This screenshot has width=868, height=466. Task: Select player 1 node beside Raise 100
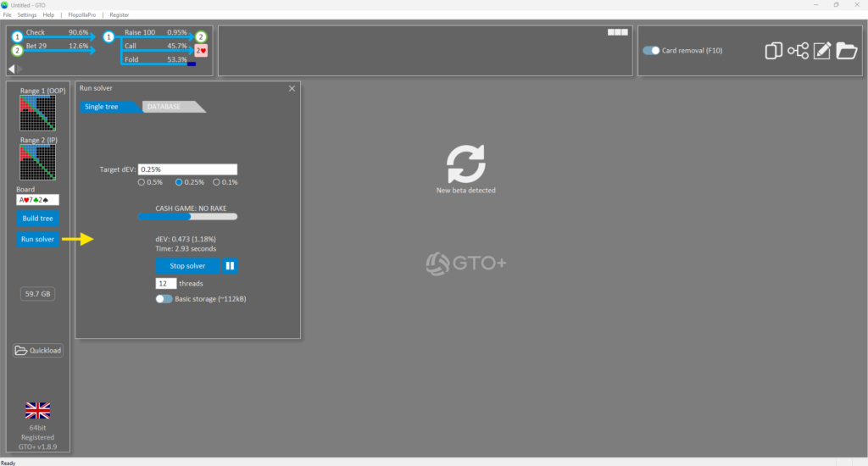[108, 37]
